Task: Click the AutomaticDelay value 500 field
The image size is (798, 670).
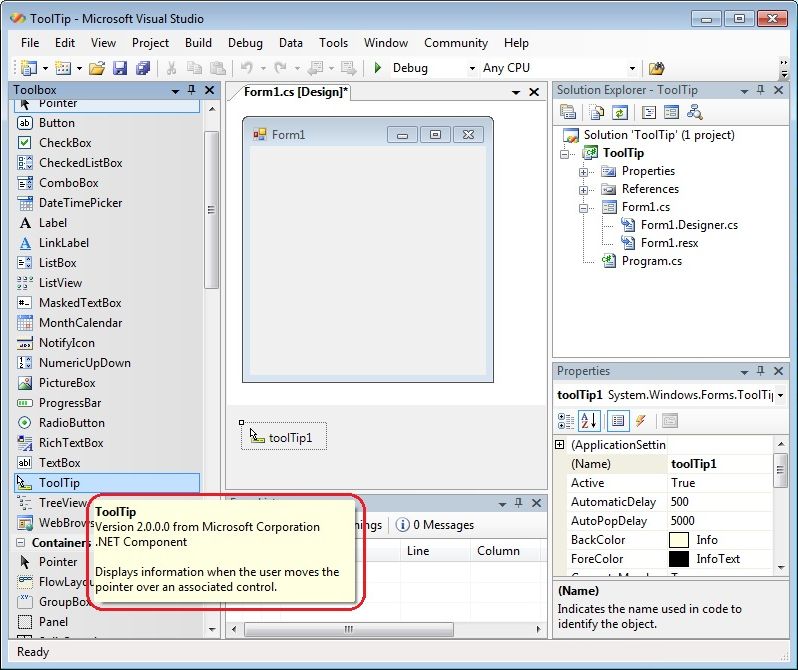Action: click(720, 501)
